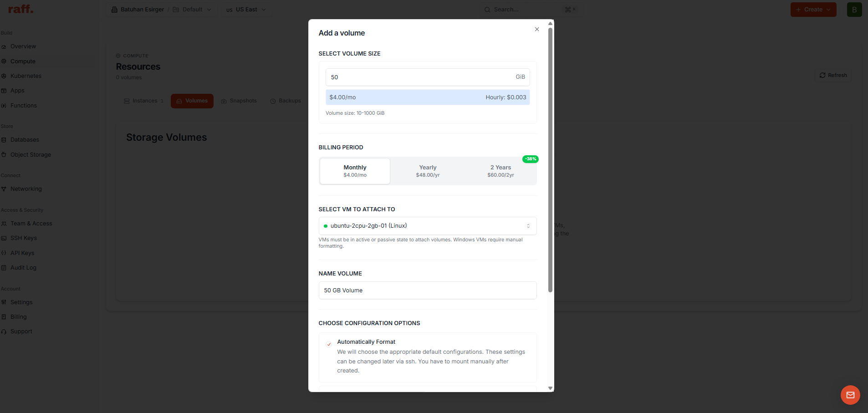Click the scroll up arrow in dialog
The height and width of the screenshot is (413, 868).
[550, 23]
